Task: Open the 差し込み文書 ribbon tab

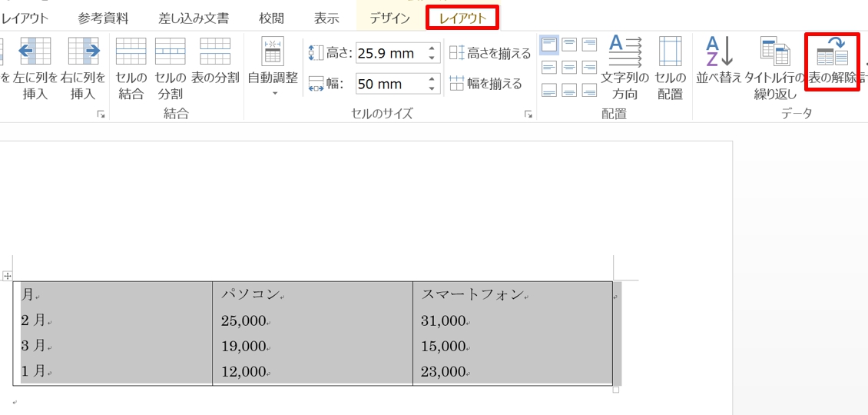Action: tap(194, 18)
